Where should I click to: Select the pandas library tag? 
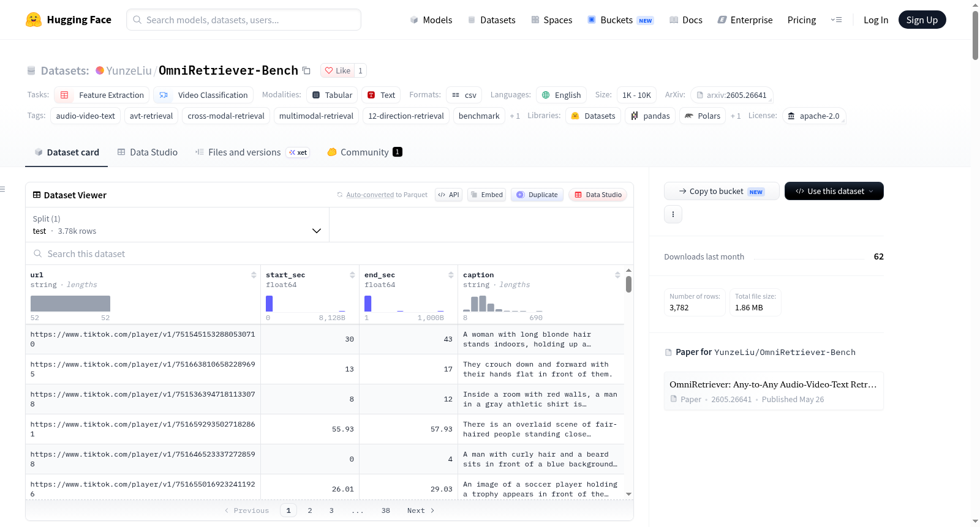pos(650,116)
